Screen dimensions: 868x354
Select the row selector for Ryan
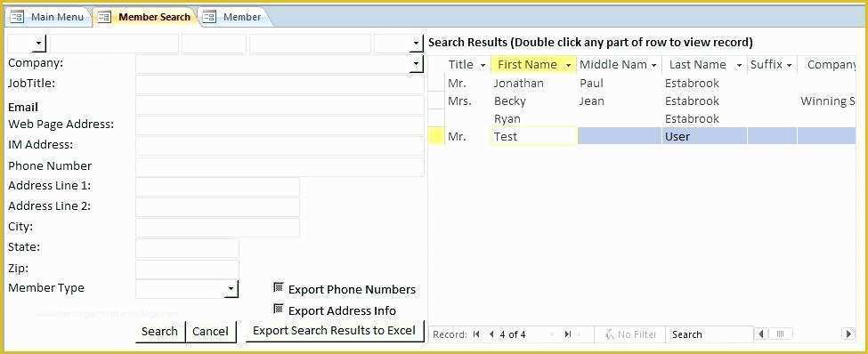(435, 119)
